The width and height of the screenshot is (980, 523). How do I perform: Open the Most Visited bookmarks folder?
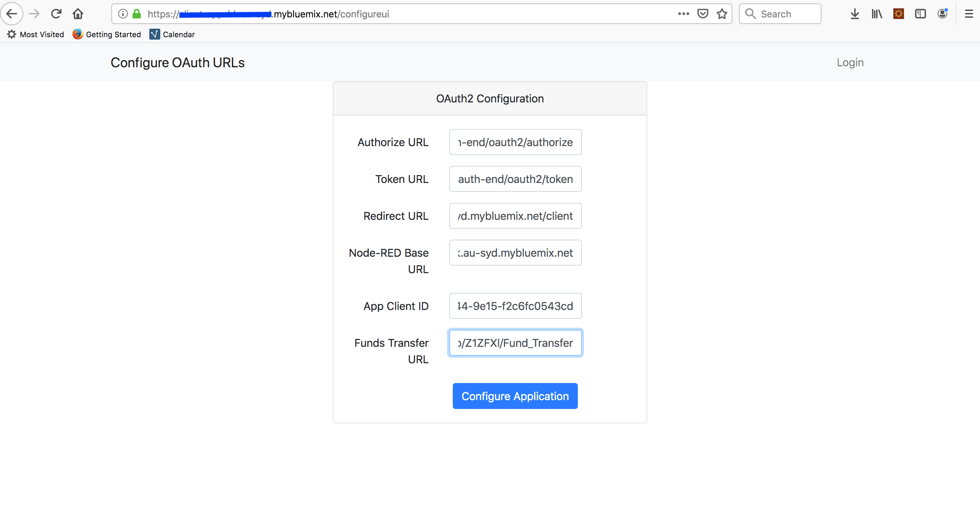tap(36, 34)
